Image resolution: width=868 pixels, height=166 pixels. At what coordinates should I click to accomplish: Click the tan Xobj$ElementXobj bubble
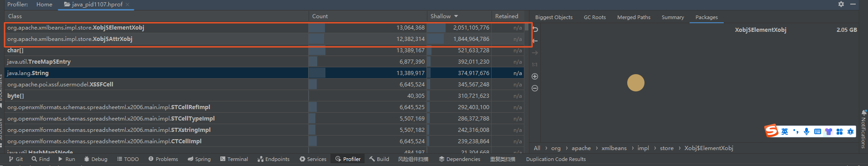tap(636, 83)
